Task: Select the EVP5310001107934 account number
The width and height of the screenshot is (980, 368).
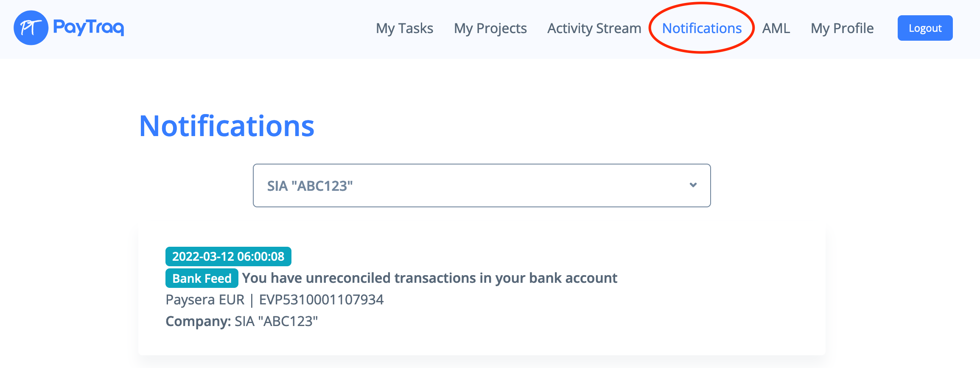Action: [x=321, y=300]
